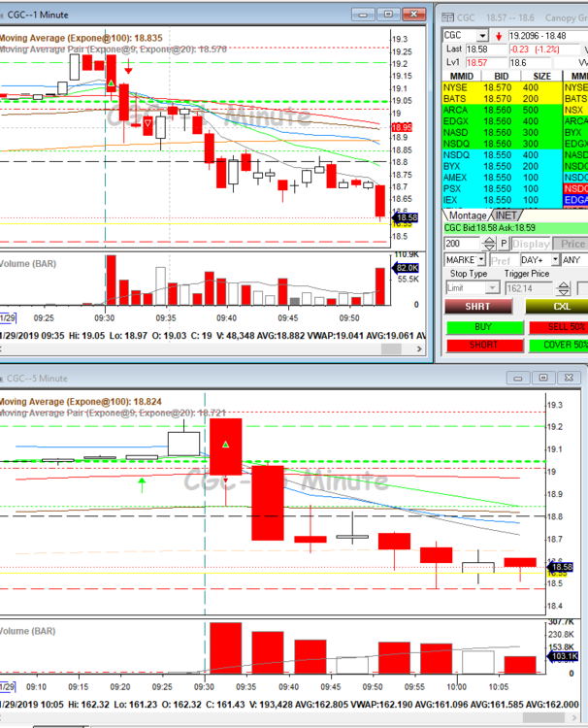Click the green up arrow on 5 Minute chart
The width and height of the screenshot is (588, 728).
[142, 481]
